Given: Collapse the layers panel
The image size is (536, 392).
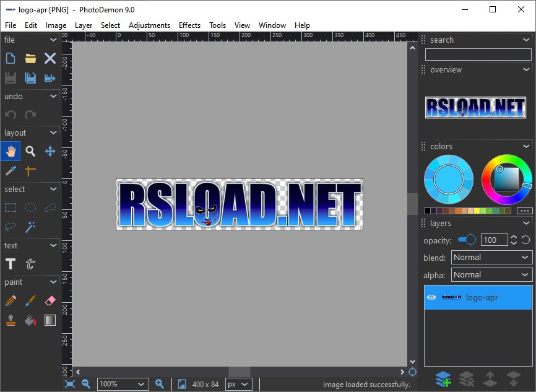Looking at the screenshot, I should point(526,223).
